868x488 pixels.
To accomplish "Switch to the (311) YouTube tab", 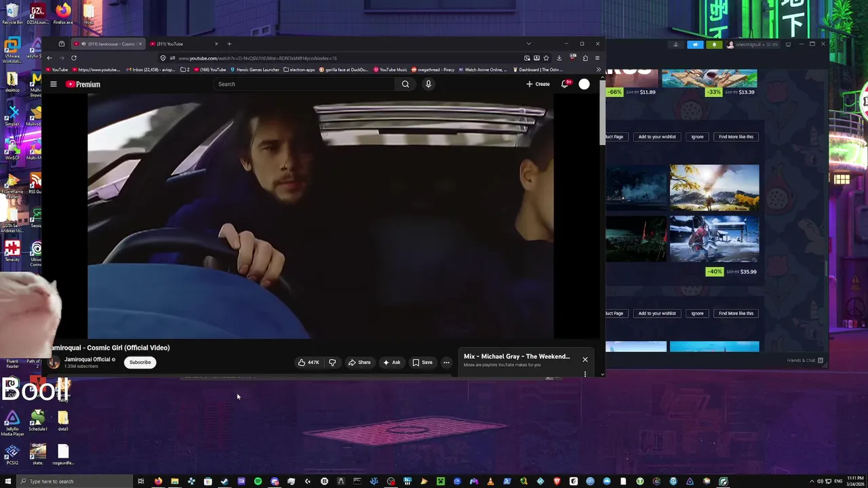I will click(184, 44).
